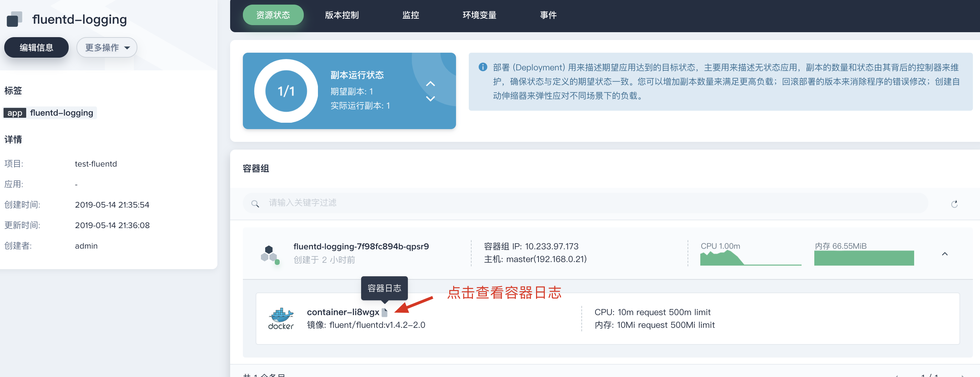Click project value test-fluentd
This screenshot has width=980, height=377.
click(x=96, y=164)
